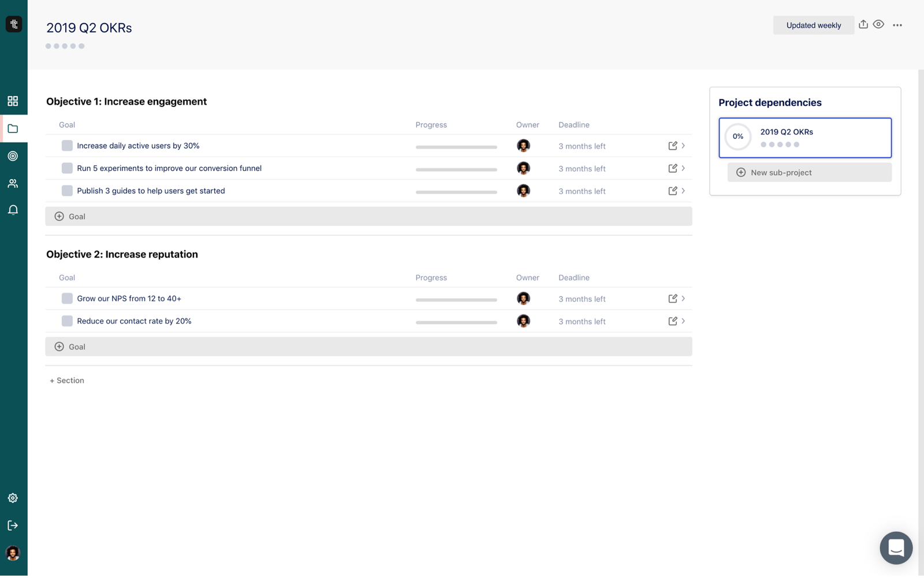The image size is (924, 578).
Task: Check off 'Increase daily active users by 30%'
Action: [x=67, y=145]
